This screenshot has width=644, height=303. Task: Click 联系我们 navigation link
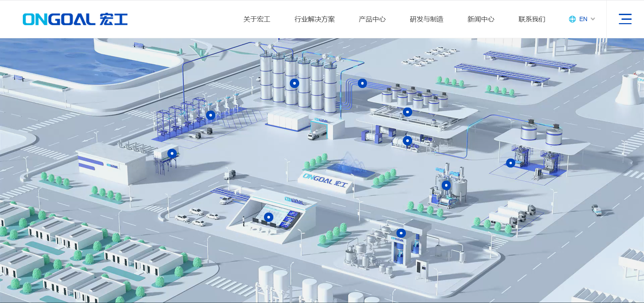[x=532, y=19]
